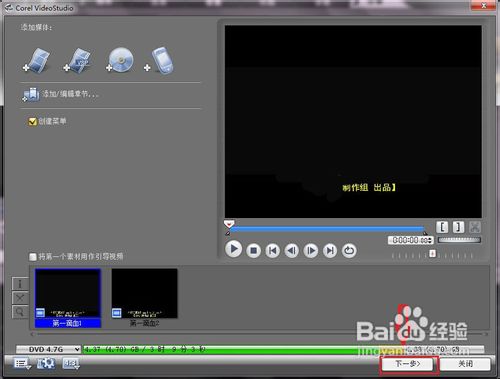Toggle the create menu checkbox
The height and width of the screenshot is (379, 500).
tap(32, 122)
